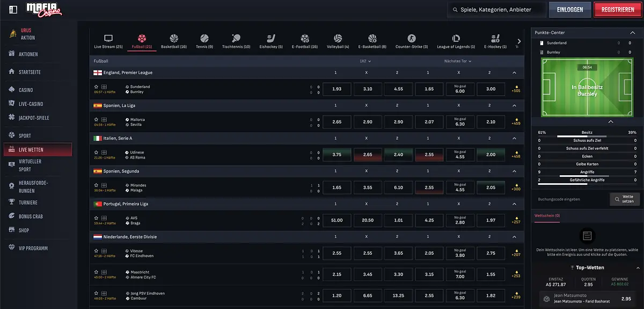644x309 pixels.
Task: Select the E-Basketball (8) category icon
Action: (372, 39)
